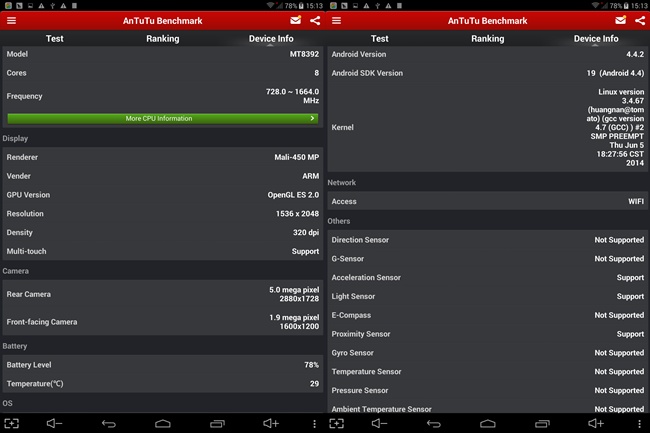Select the E-Compass row
The image size is (650, 433).
click(488, 315)
